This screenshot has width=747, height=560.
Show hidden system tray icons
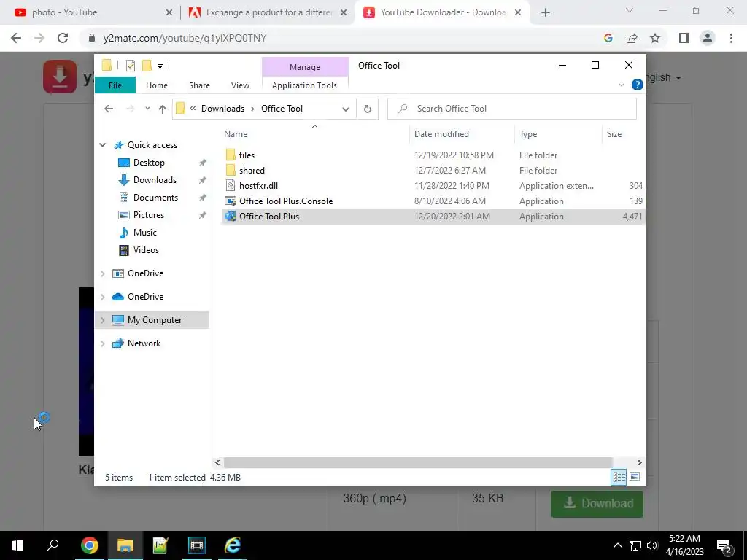pos(617,545)
